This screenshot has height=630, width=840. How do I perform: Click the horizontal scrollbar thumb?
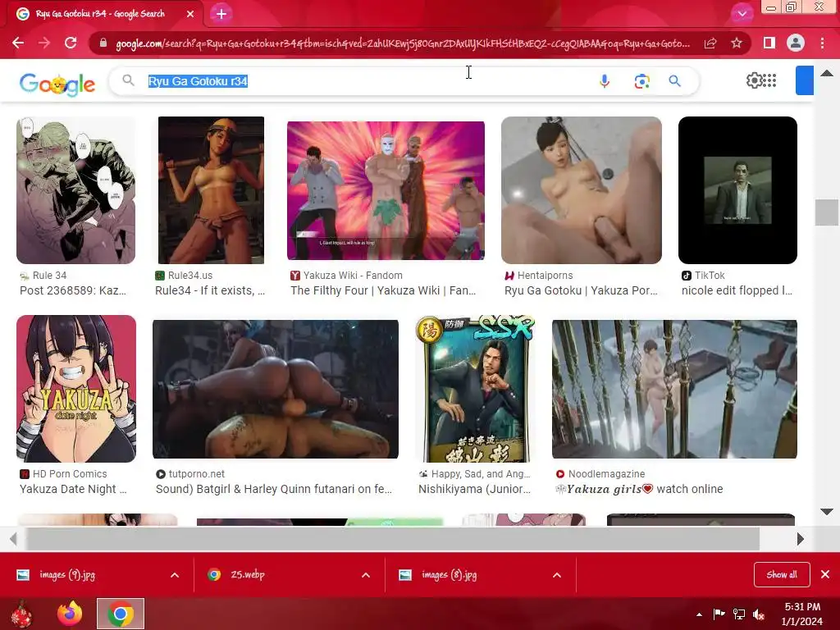393,539
